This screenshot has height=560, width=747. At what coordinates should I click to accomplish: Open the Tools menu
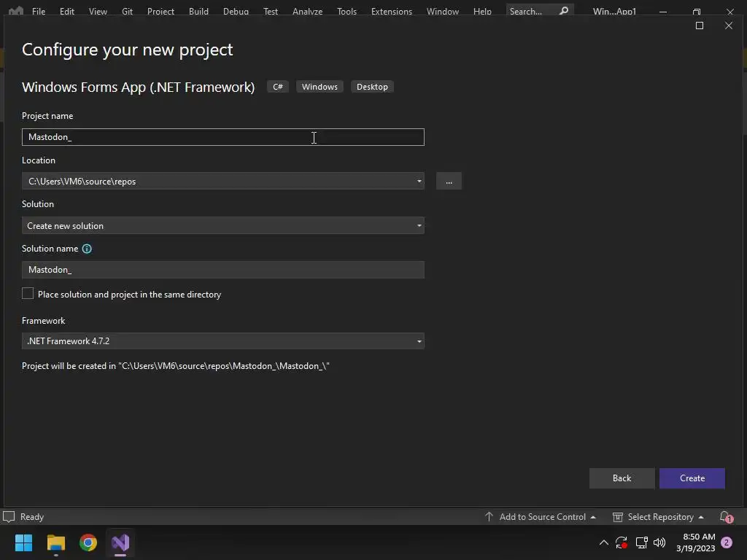tap(347, 11)
